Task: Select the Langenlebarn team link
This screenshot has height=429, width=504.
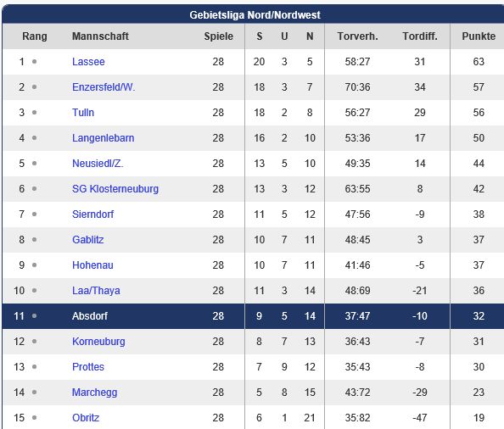Action: (104, 138)
